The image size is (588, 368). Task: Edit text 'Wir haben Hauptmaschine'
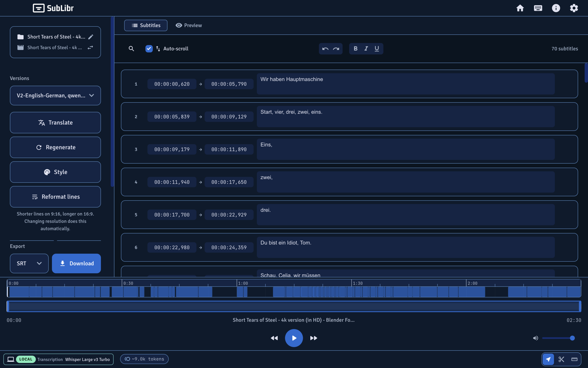pyautogui.click(x=405, y=84)
